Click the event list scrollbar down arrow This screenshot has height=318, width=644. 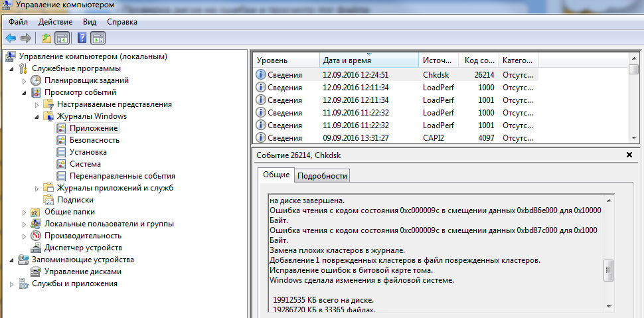(634, 138)
